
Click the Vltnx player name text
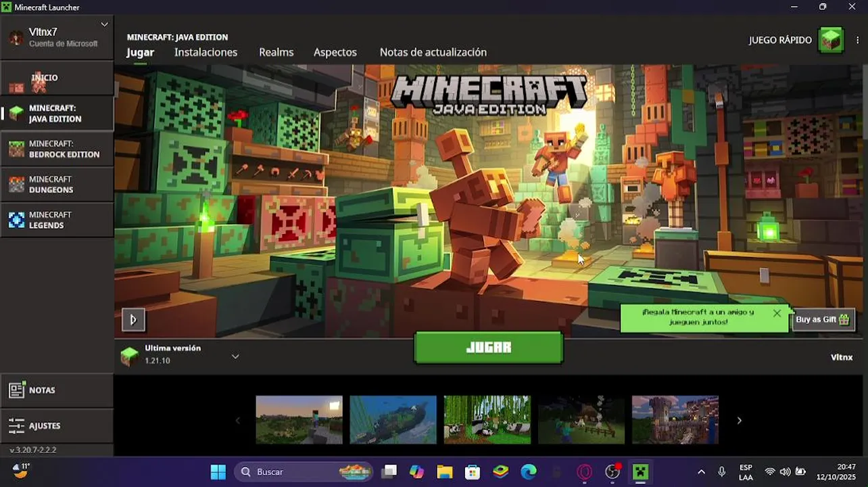click(842, 357)
